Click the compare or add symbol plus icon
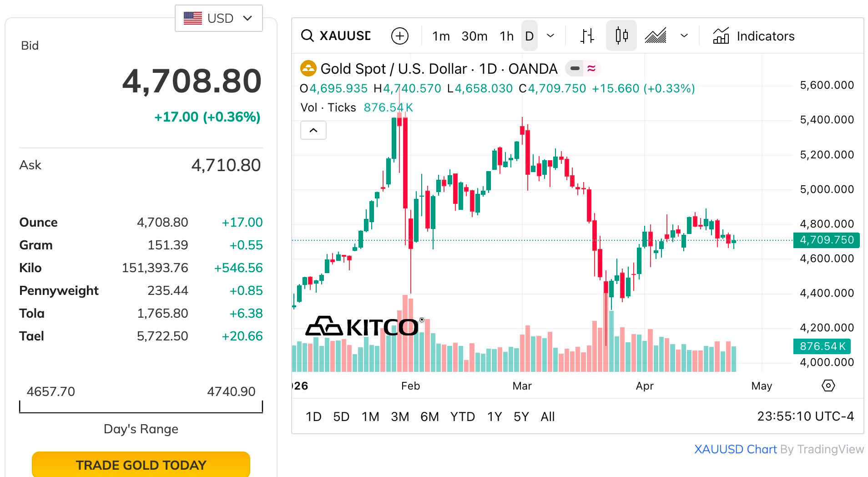Image resolution: width=868 pixels, height=477 pixels. pyautogui.click(x=400, y=36)
